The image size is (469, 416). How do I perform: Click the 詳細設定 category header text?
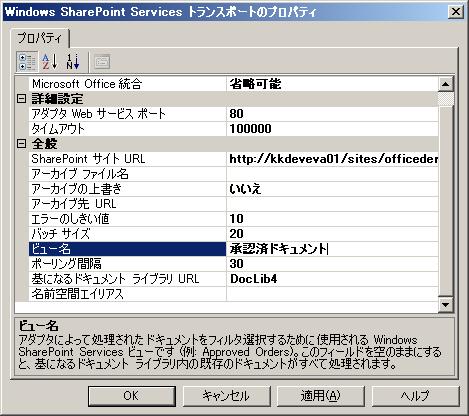click(x=57, y=99)
